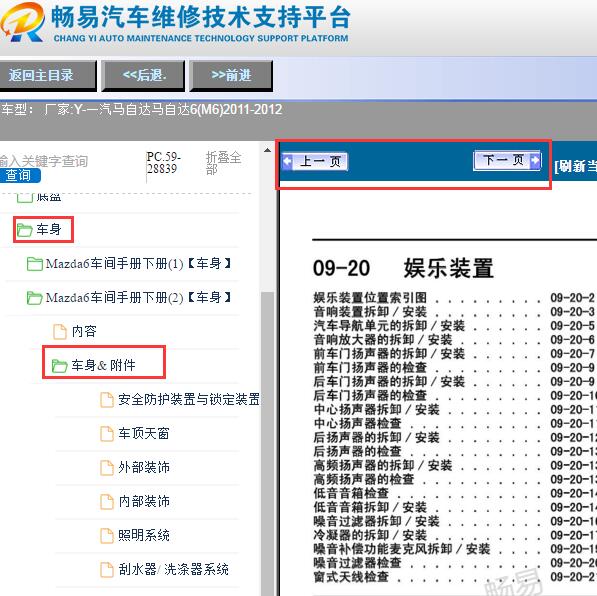Image resolution: width=597 pixels, height=596 pixels.
Task: Click the PC.59-28839 text
Action: (164, 163)
